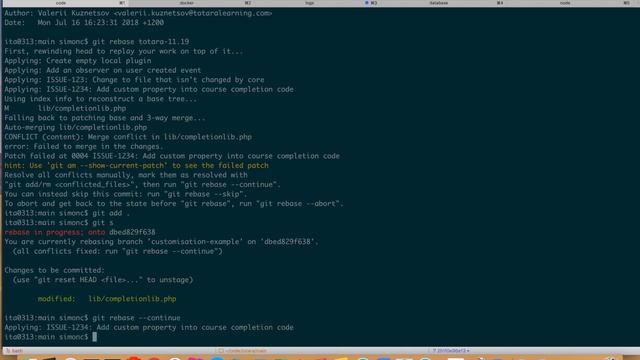The width and height of the screenshot is (640, 360).
Task: Click the directory component in the status bar
Action: (x=243, y=351)
